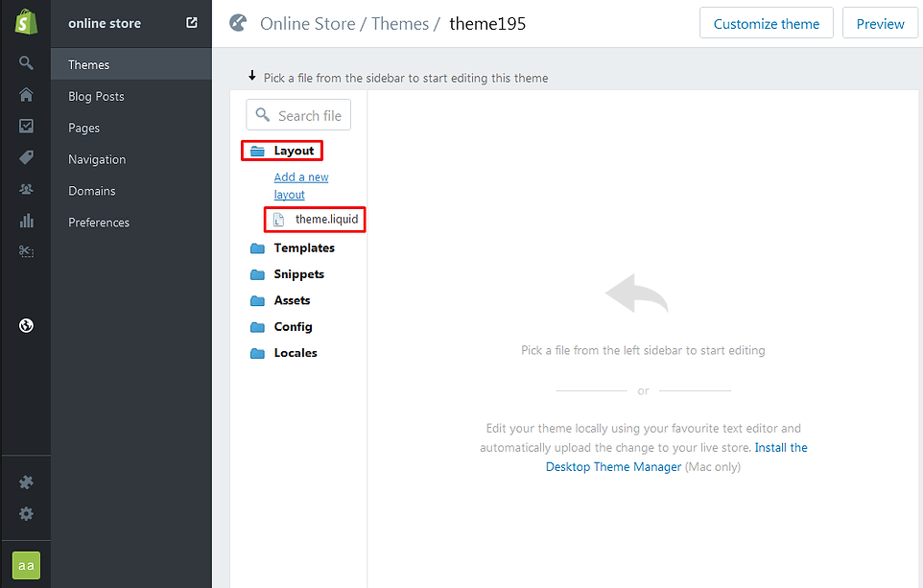Expand the Assets folder label
This screenshot has width=923, height=588.
tap(292, 300)
